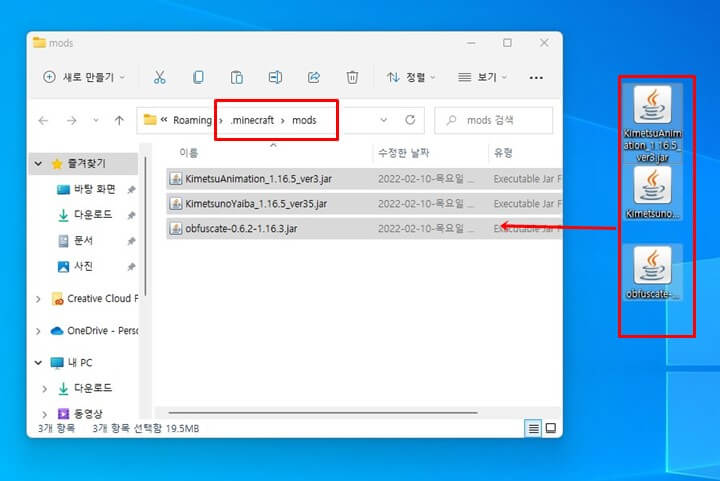
Task: Click the Rename icon in toolbar
Action: coord(275,77)
